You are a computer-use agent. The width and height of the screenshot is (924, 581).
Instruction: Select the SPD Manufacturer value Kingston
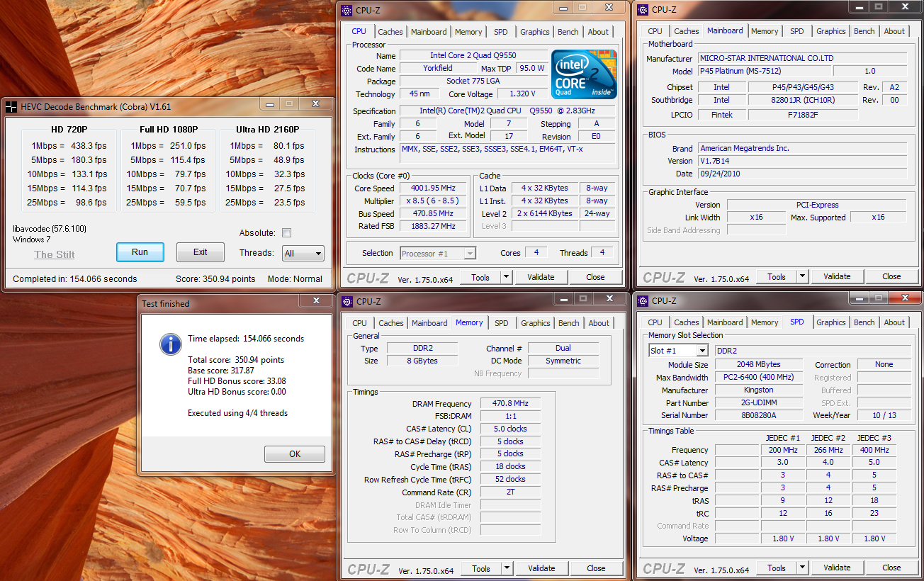pyautogui.click(x=758, y=390)
